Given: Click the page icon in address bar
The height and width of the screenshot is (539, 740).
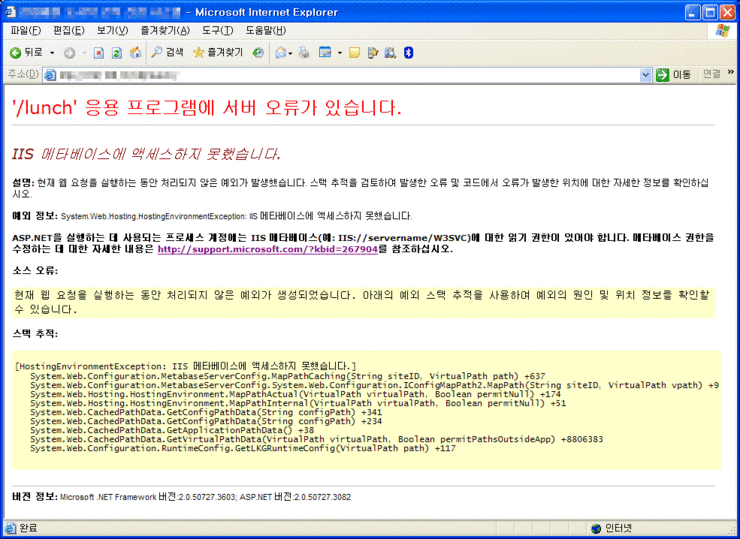Looking at the screenshot, I should click(x=50, y=75).
